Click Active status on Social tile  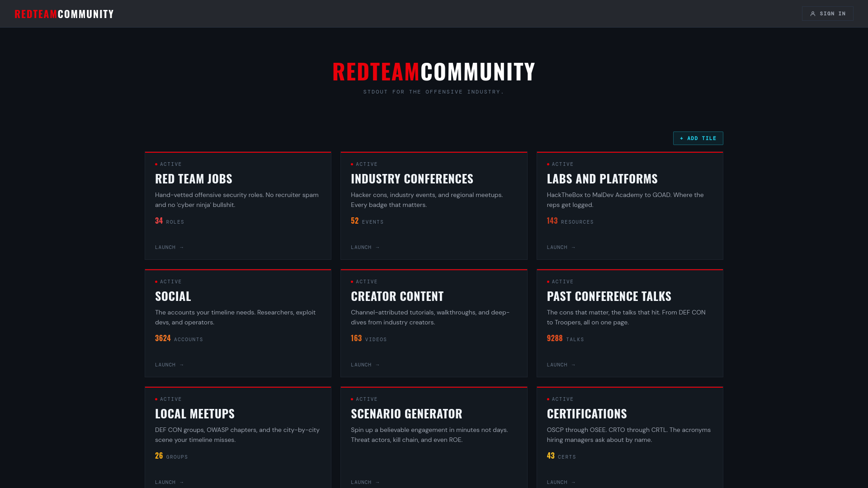(x=168, y=282)
